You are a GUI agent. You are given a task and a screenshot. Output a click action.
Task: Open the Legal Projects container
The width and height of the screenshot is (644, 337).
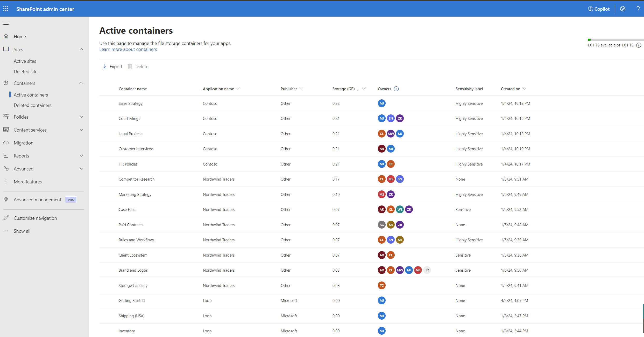click(130, 133)
